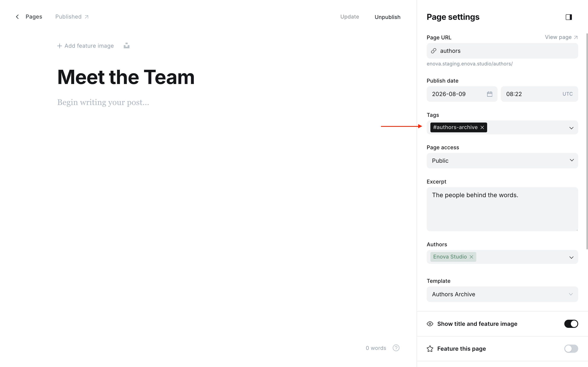Enable the Feature this page toggle

tap(571, 349)
